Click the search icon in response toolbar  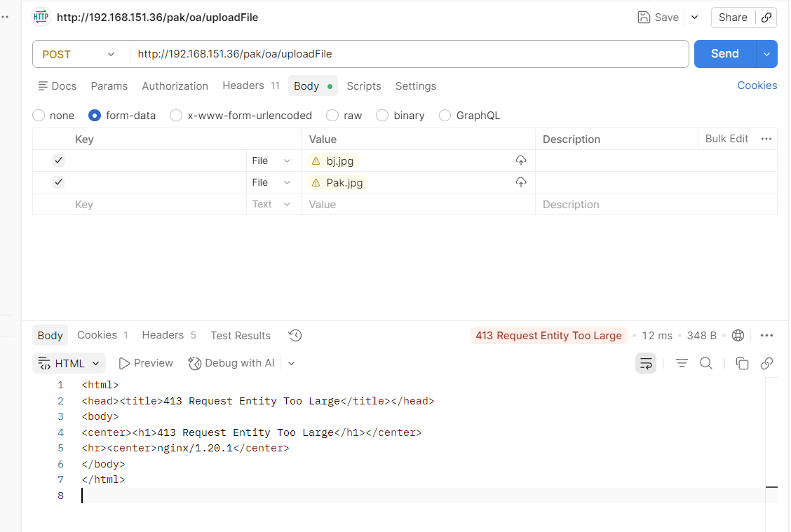point(706,363)
